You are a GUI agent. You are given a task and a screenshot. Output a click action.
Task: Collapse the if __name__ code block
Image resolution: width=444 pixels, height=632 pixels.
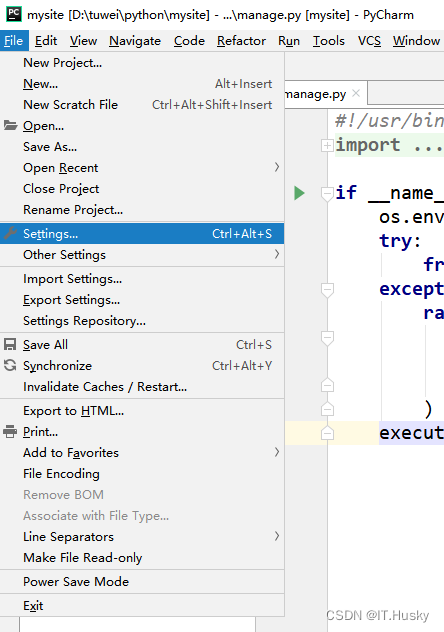coord(327,194)
